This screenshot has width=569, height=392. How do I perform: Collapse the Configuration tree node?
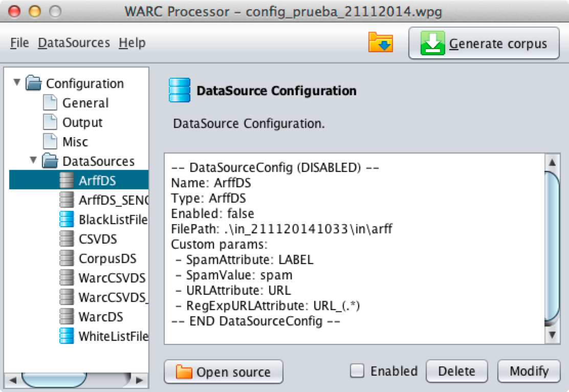(x=17, y=82)
